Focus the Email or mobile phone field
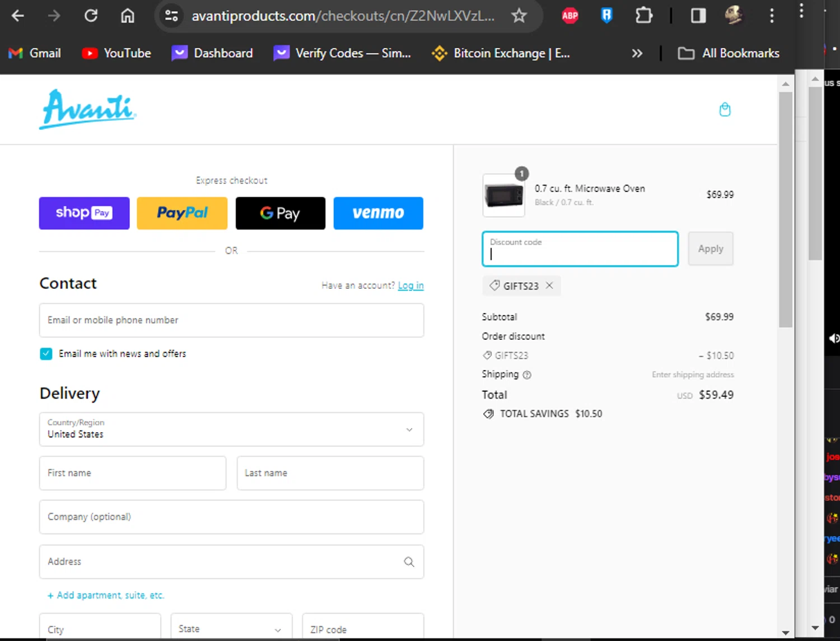Viewport: 840px width, 641px height. [x=231, y=320]
